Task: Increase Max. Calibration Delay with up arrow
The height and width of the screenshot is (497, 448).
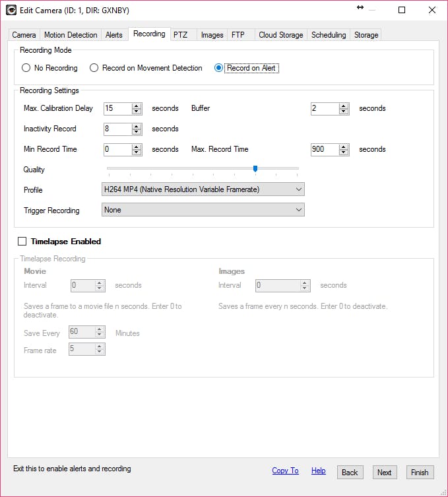Action: (x=137, y=106)
